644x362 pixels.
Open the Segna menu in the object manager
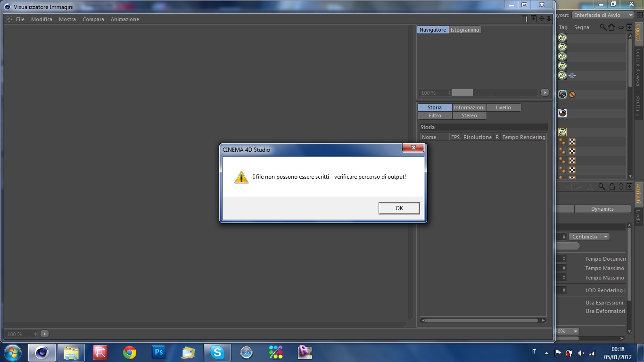tap(582, 27)
